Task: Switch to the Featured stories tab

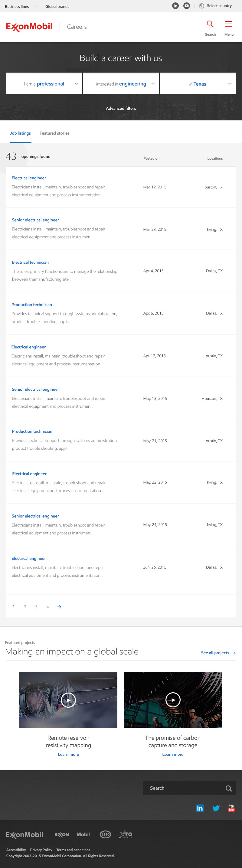Action: tap(54, 133)
